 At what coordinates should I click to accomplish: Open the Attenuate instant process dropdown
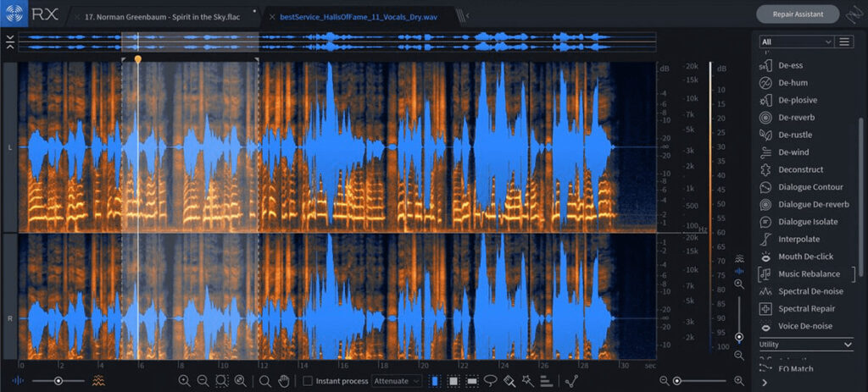[397, 381]
